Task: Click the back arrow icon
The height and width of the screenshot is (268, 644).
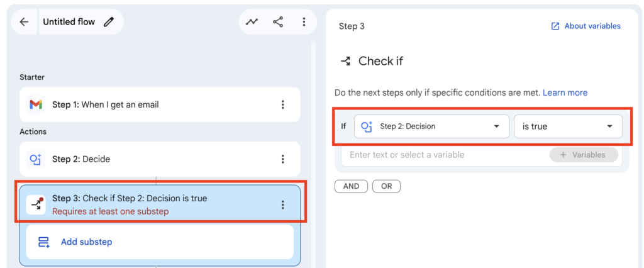Action: pyautogui.click(x=24, y=22)
